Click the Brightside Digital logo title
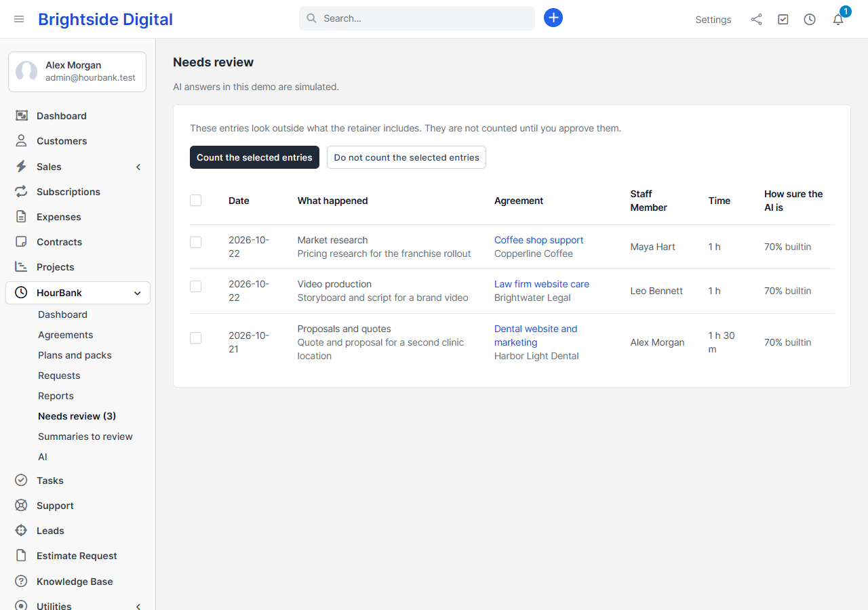The height and width of the screenshot is (610, 868). 105,19
